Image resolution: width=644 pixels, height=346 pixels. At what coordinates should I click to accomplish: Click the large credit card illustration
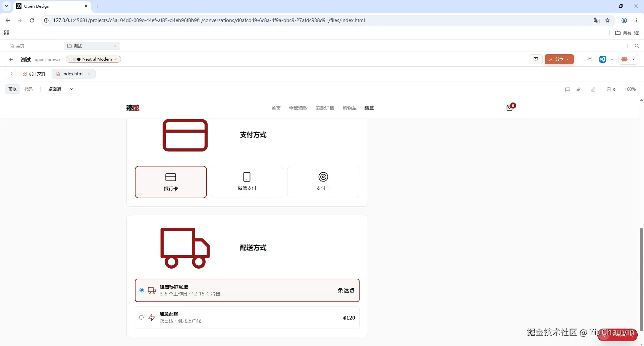tap(185, 135)
